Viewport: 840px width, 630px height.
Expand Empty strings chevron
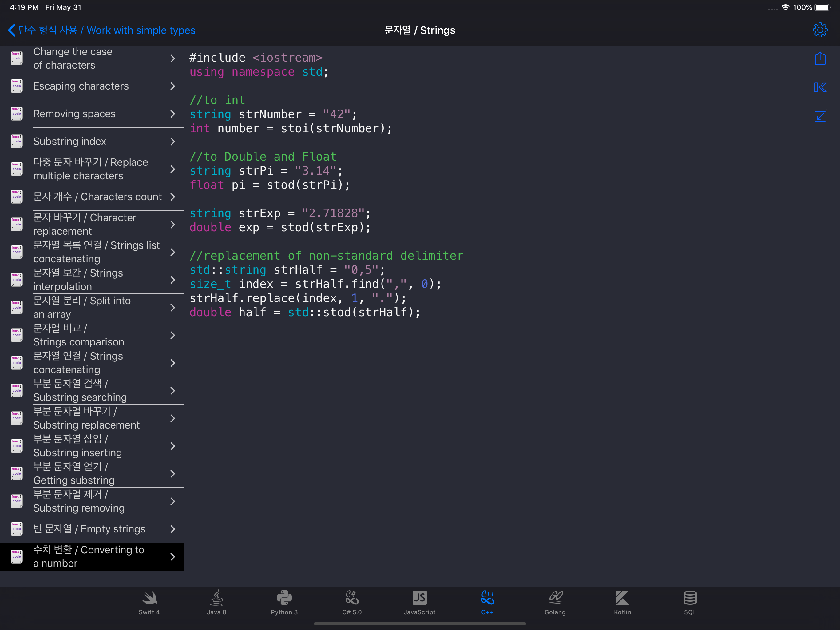coord(173,529)
